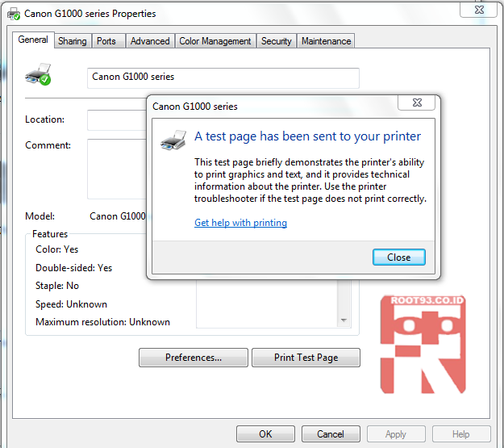Click into the Location input field

pyautogui.click(x=117, y=120)
